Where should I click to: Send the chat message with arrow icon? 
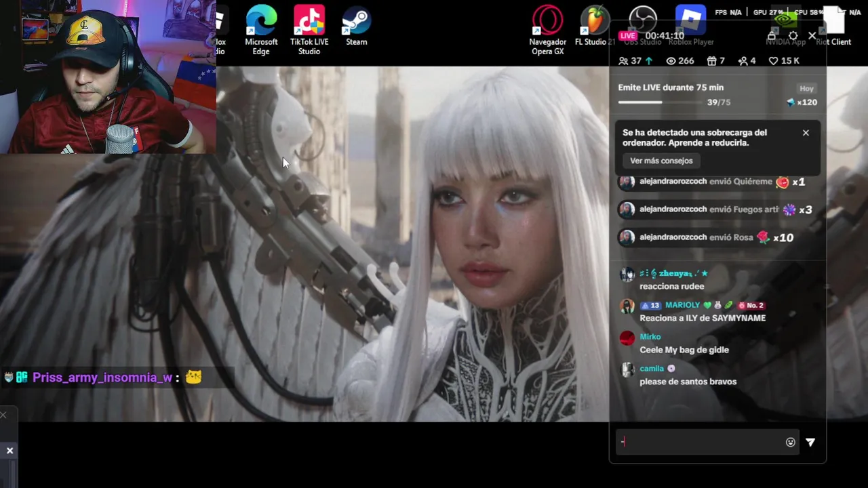pyautogui.click(x=810, y=442)
